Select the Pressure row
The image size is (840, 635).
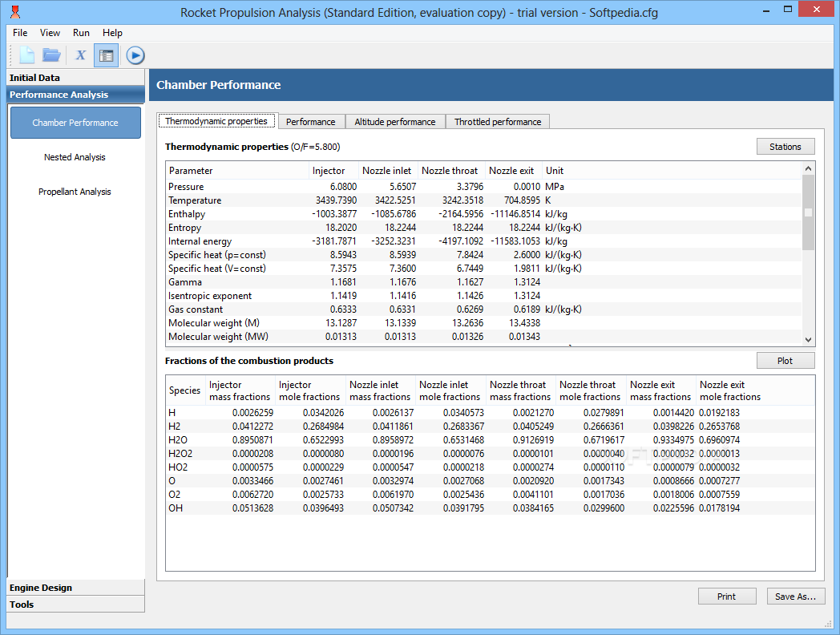(483, 187)
